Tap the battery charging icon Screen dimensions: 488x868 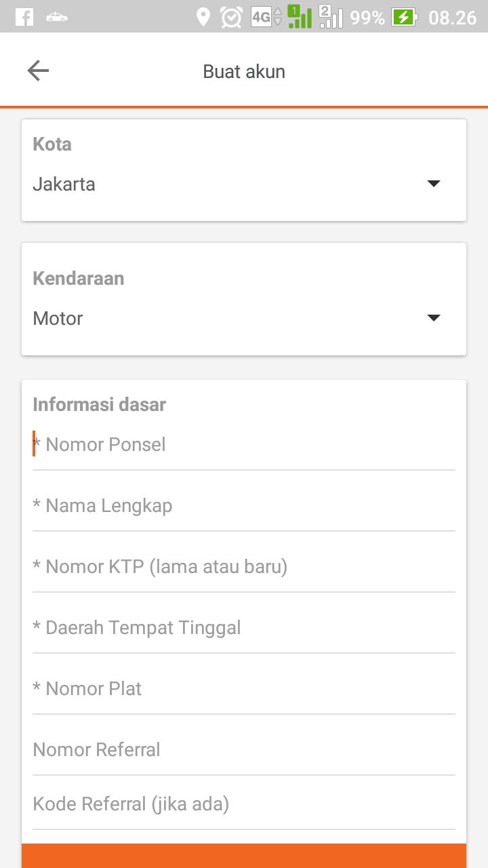click(x=404, y=17)
